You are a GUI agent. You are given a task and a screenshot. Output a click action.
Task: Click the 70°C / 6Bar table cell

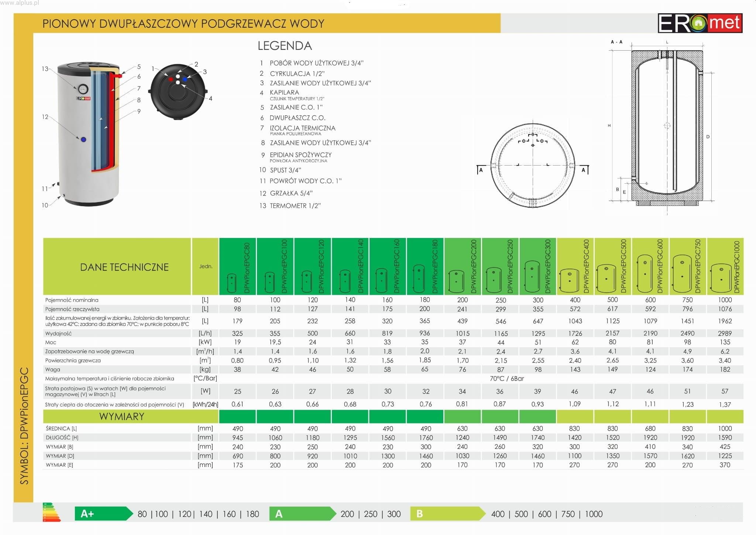506,378
